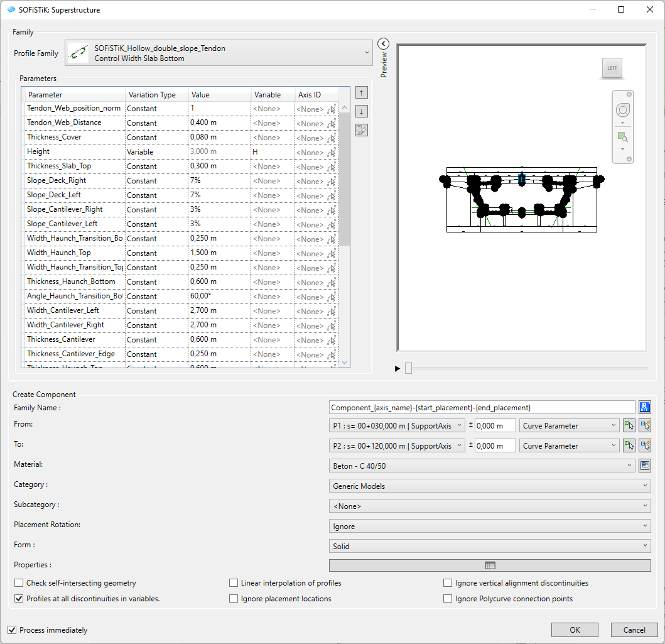The width and height of the screenshot is (665, 644).
Task: Open the Subcategory dropdown
Action: 490,506
